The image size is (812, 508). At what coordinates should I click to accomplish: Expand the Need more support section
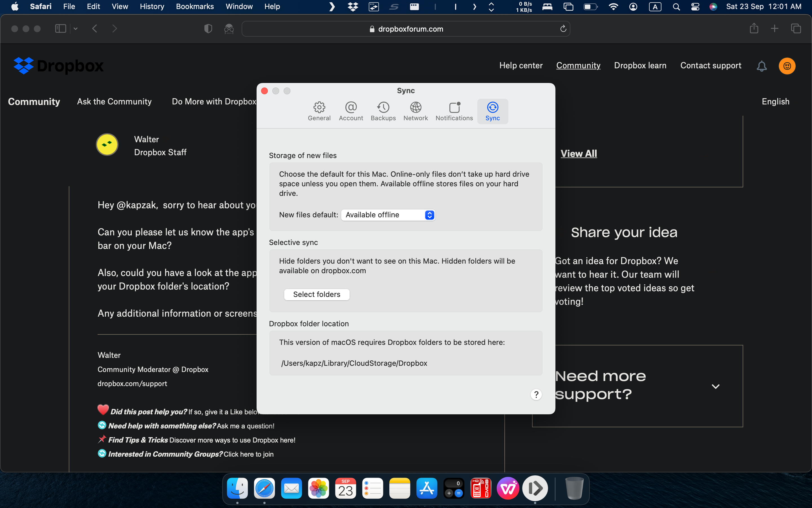(715, 386)
